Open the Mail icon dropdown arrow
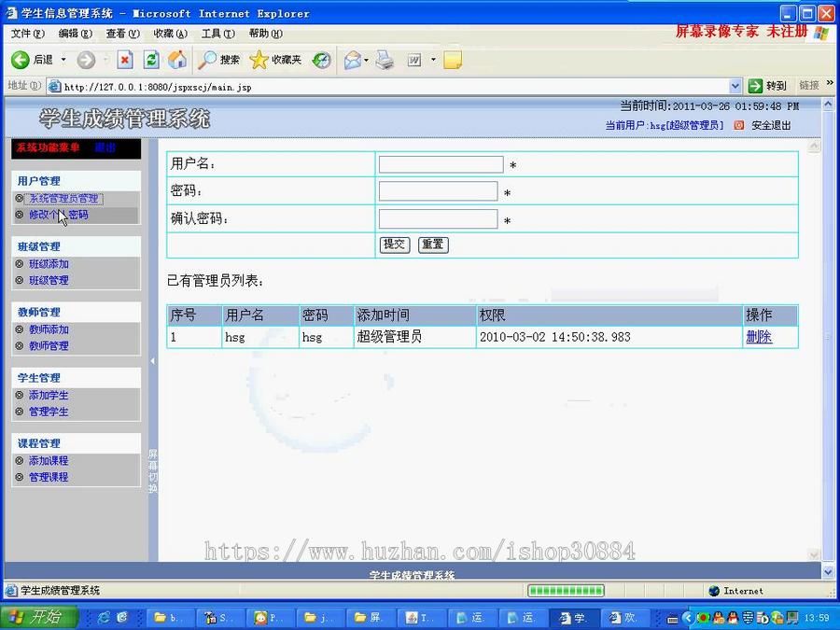Image resolution: width=840 pixels, height=630 pixels. coord(366,60)
